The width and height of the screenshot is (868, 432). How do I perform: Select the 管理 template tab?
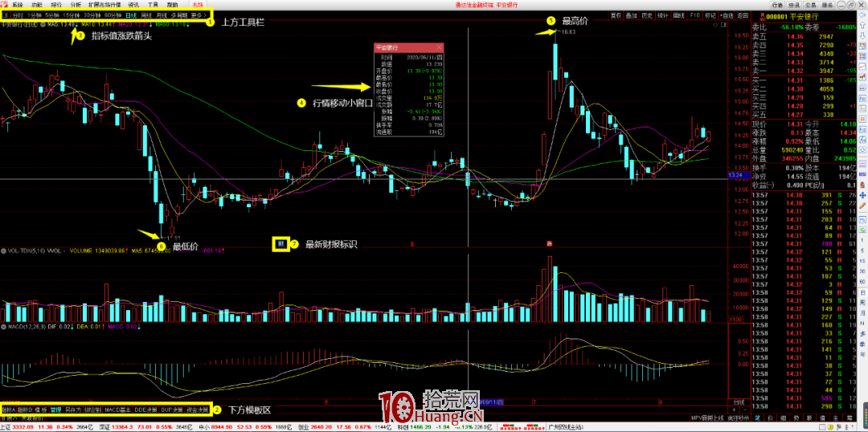point(55,410)
